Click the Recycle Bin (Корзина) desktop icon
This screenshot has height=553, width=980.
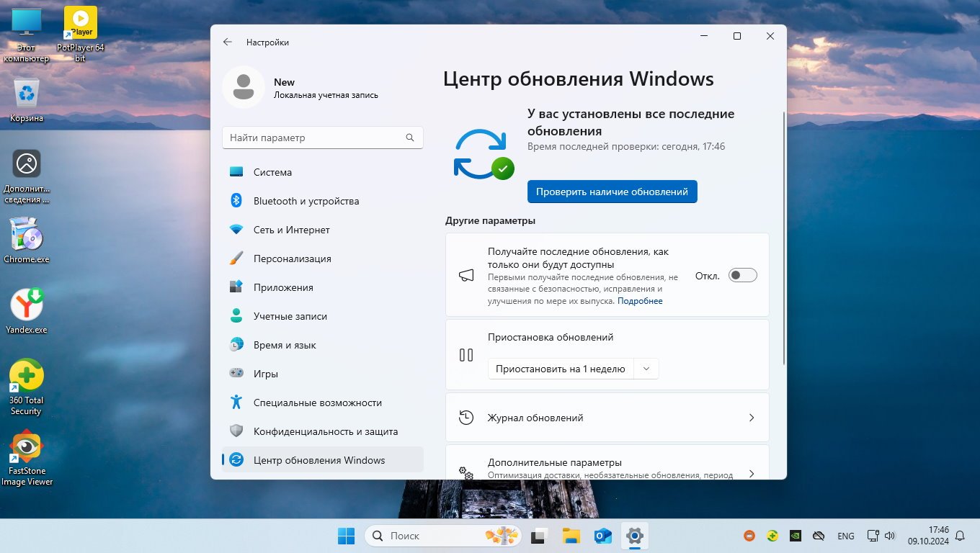[x=27, y=94]
